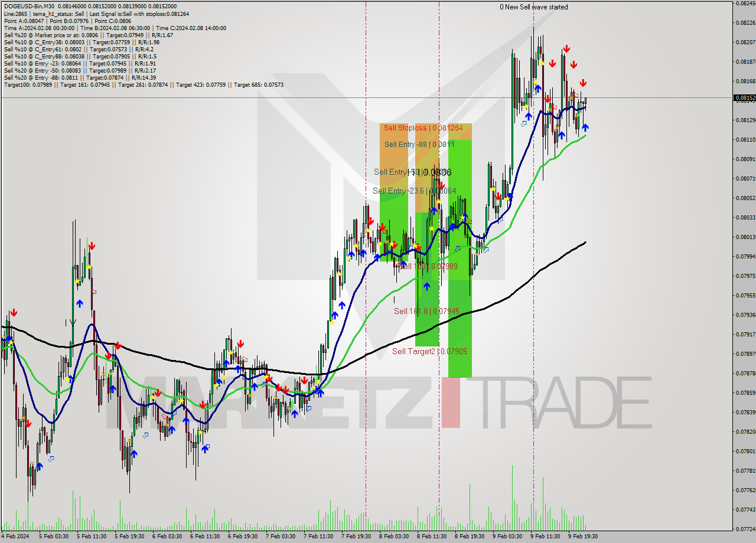This screenshot has height=543, width=756.
Task: Click the '6 Feb 11:30' time label
Action: click(205, 537)
